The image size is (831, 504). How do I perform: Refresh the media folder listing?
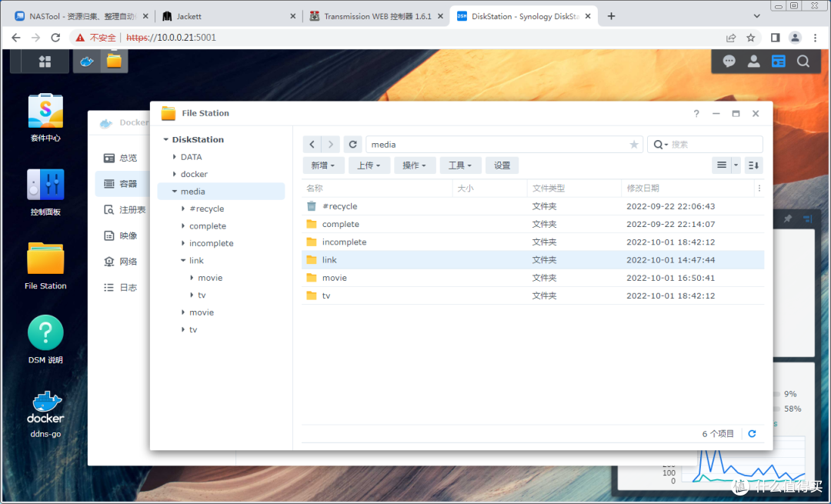click(352, 144)
